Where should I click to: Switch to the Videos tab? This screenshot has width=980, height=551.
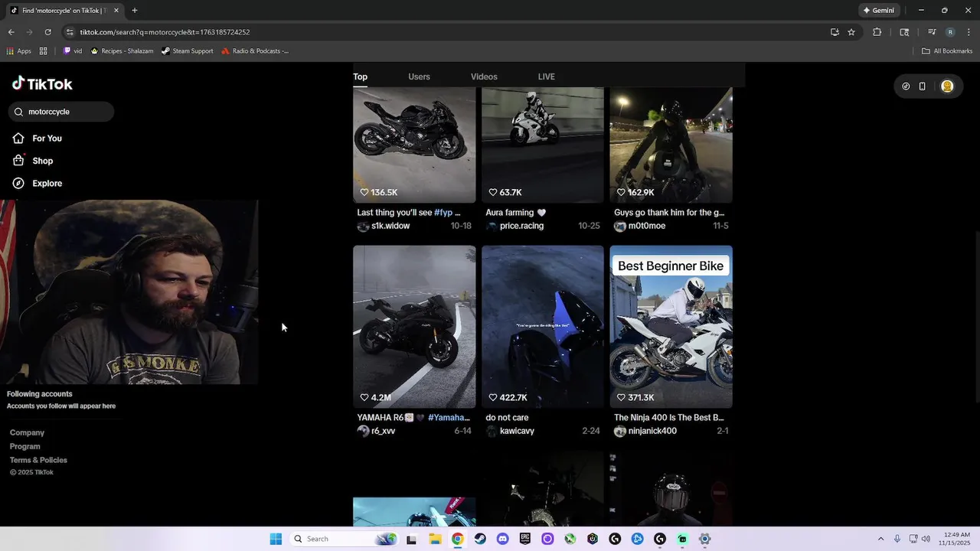click(x=484, y=77)
